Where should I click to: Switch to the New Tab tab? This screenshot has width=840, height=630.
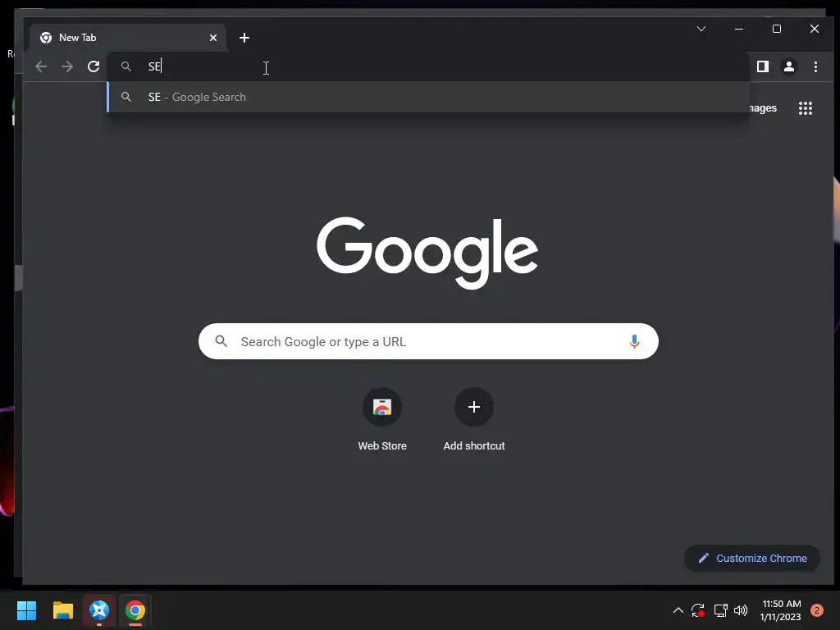coord(127,38)
